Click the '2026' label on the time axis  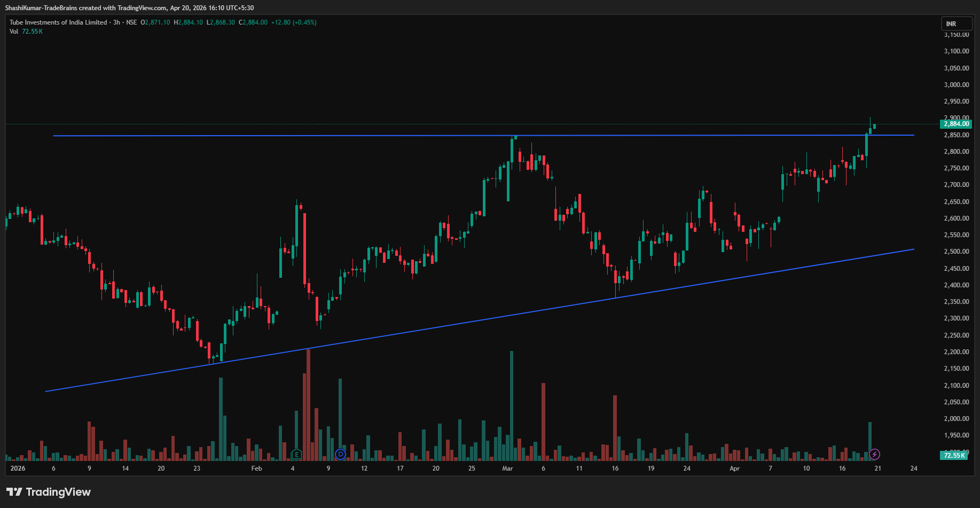(18, 468)
